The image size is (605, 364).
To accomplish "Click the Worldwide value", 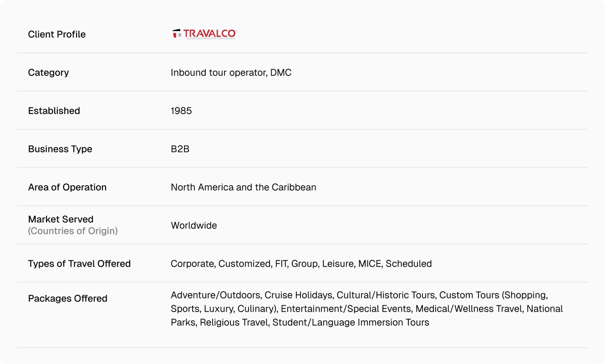I will pos(193,225).
